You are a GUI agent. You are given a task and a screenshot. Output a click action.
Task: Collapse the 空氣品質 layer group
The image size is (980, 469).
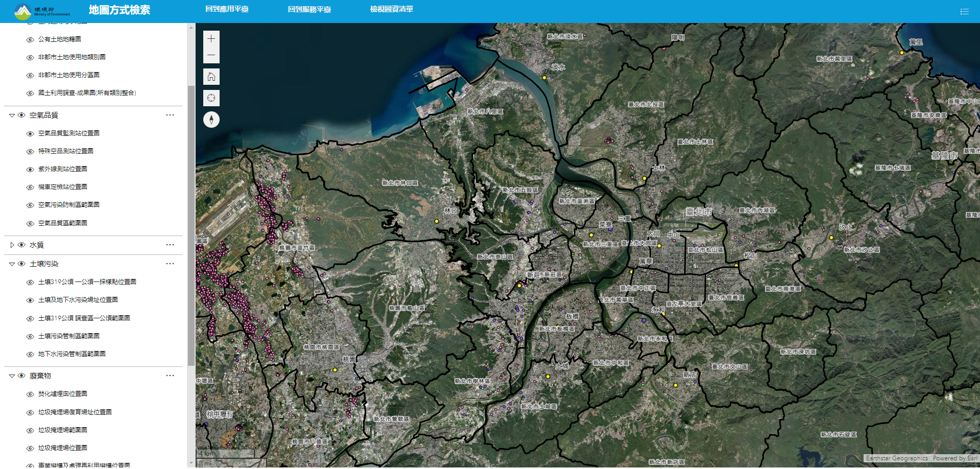tap(12, 115)
